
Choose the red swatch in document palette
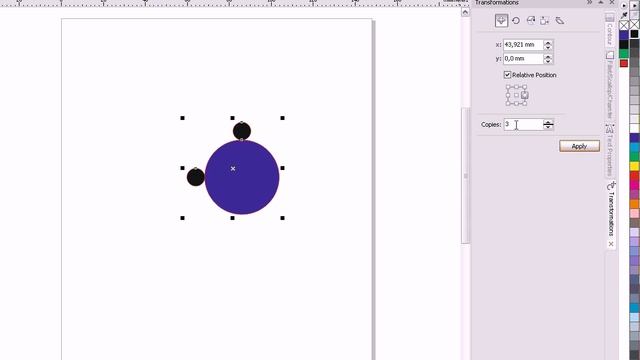point(624,63)
